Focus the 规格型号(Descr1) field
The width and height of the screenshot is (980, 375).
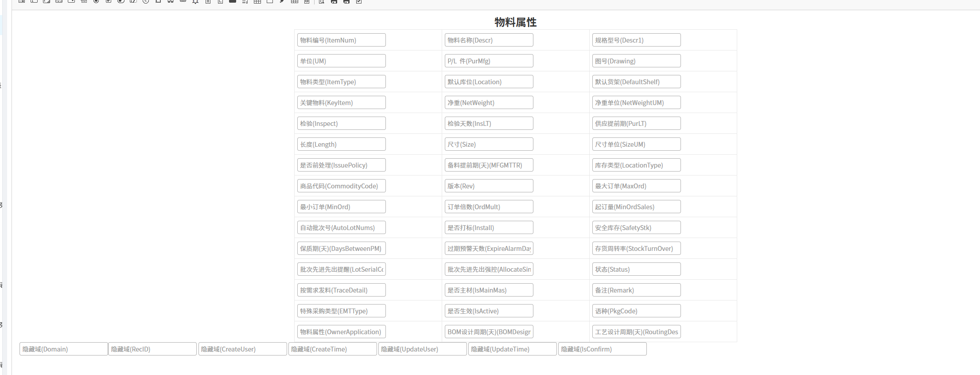click(x=636, y=40)
